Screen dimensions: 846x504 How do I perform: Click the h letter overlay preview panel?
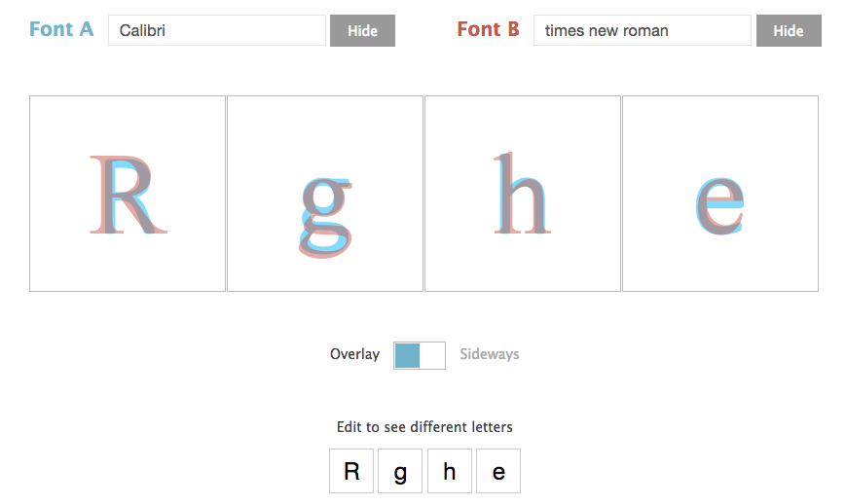click(522, 194)
